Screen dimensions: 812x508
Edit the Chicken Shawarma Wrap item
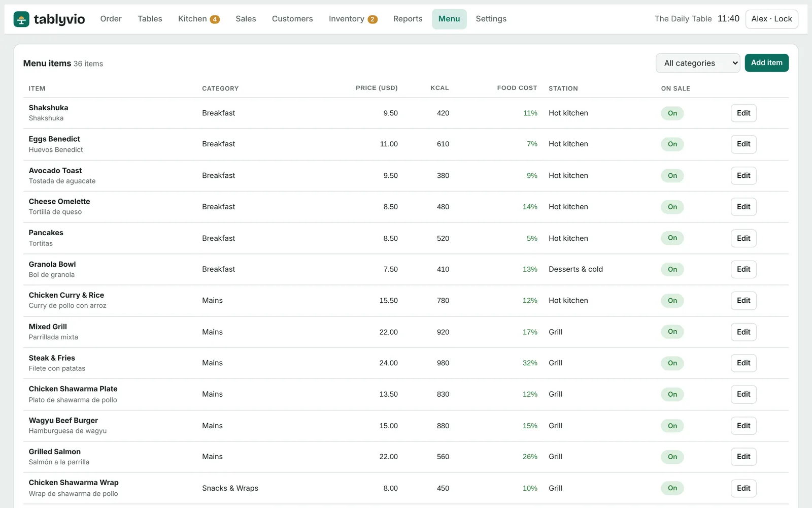tap(743, 488)
